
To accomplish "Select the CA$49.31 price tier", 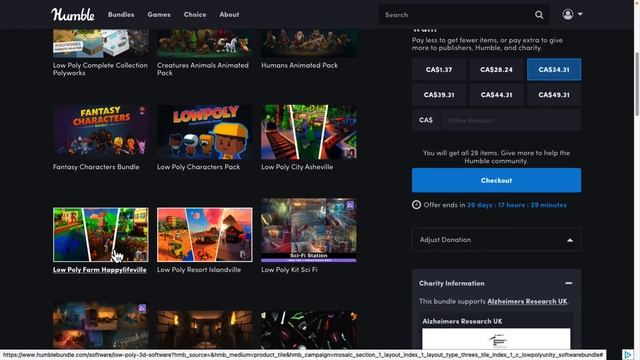I will point(554,95).
